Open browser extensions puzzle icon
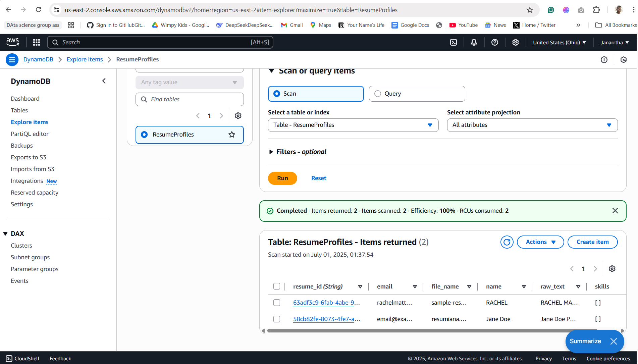Screen dimensions: 638x364 tap(596, 10)
